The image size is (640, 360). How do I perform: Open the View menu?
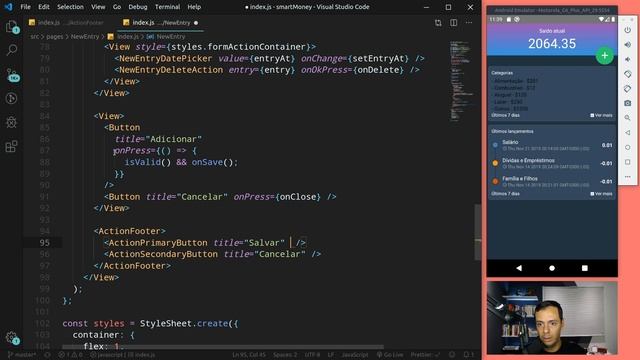click(x=98, y=7)
